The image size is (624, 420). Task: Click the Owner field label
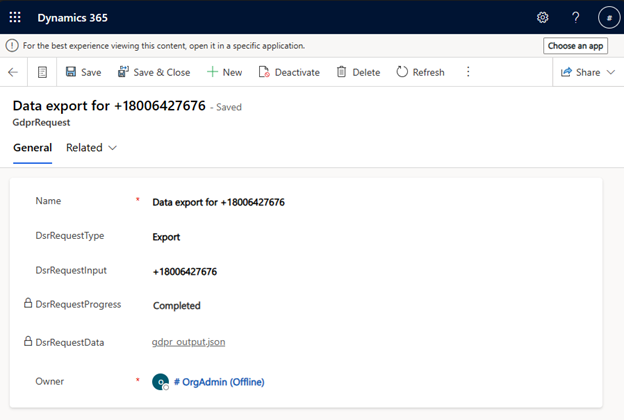(50, 381)
